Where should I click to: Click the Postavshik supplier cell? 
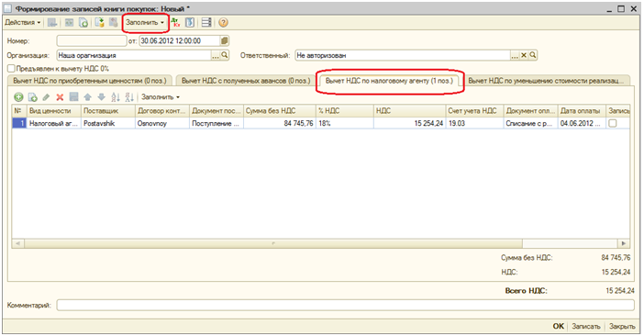pyautogui.click(x=108, y=123)
